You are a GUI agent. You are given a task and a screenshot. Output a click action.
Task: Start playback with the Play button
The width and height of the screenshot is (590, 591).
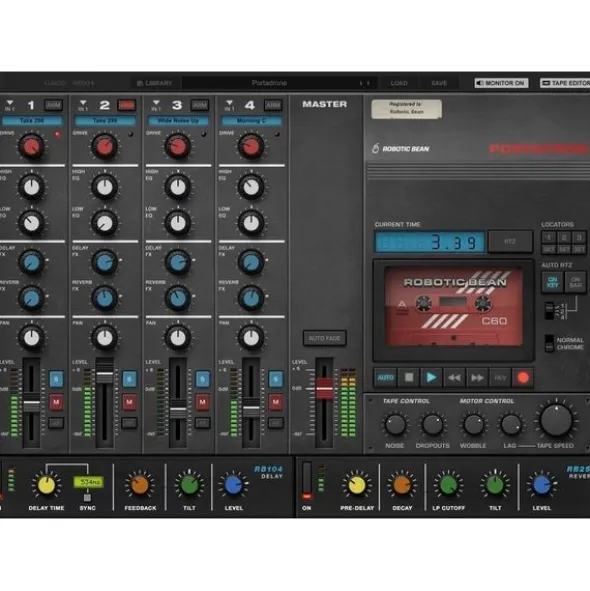pyautogui.click(x=431, y=377)
